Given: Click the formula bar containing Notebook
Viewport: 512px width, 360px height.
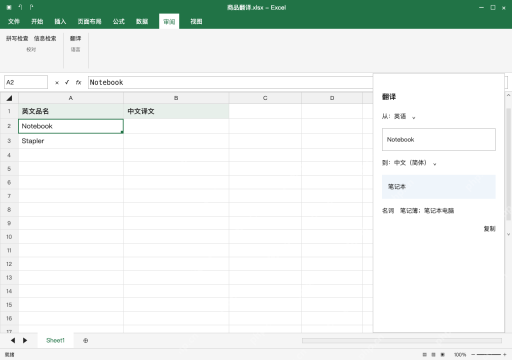Looking at the screenshot, I should click(x=230, y=82).
